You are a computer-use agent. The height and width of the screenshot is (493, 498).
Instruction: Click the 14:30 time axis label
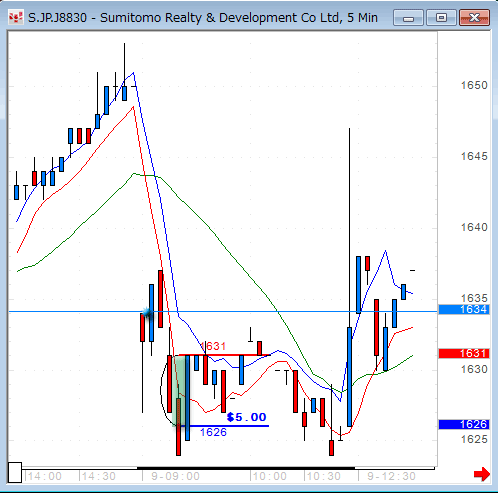pos(99,476)
